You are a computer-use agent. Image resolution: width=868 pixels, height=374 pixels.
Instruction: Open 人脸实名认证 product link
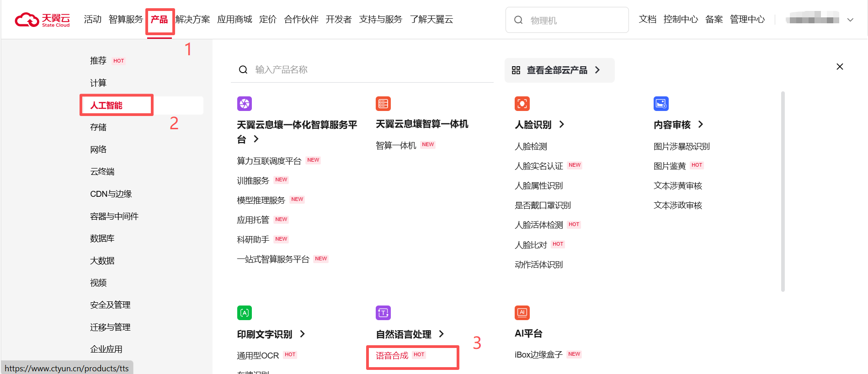539,166
